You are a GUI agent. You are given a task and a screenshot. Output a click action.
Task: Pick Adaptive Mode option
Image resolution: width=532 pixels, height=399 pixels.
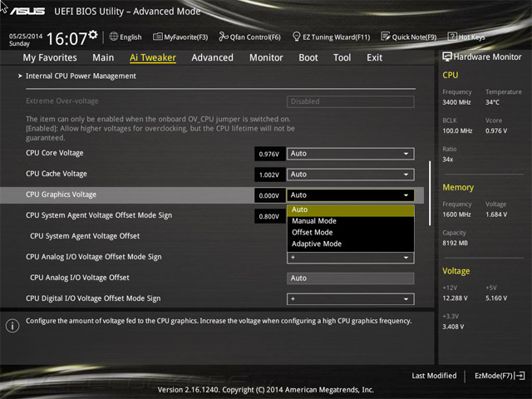click(351, 244)
